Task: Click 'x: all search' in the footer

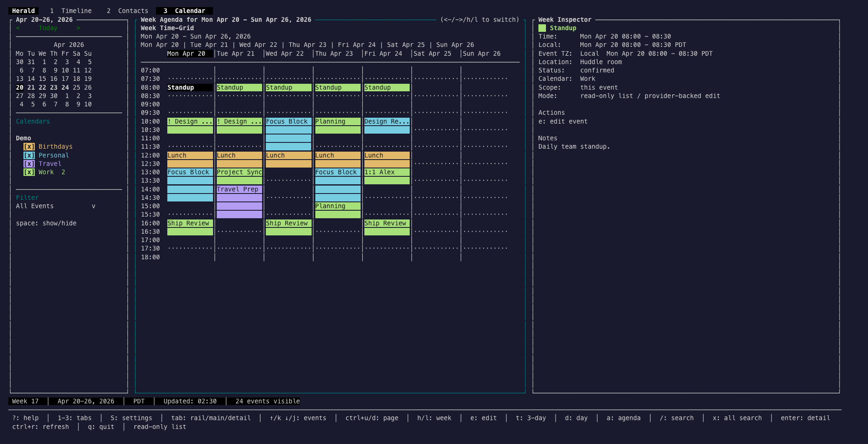Action: 737,418
